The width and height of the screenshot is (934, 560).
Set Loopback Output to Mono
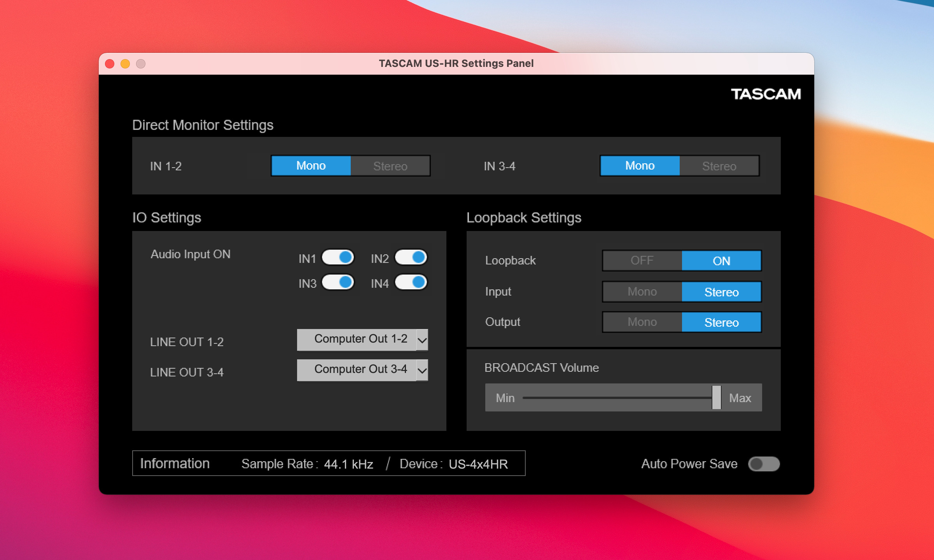click(642, 322)
